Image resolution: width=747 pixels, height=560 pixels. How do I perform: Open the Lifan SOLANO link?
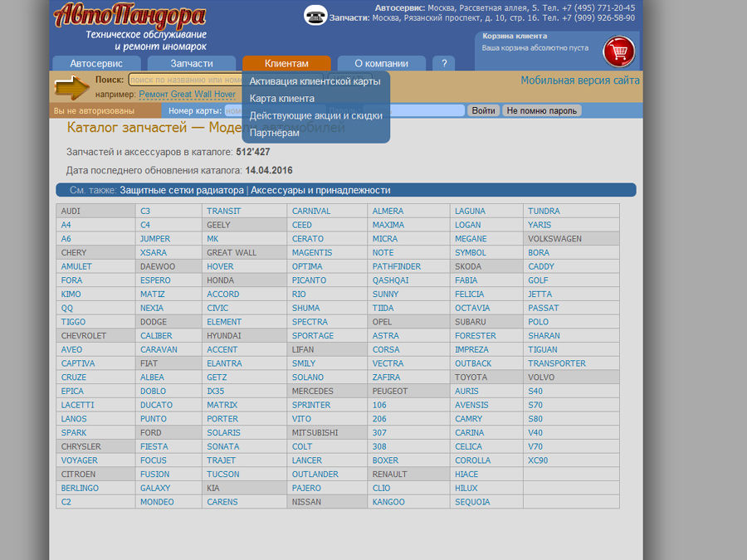click(x=308, y=377)
